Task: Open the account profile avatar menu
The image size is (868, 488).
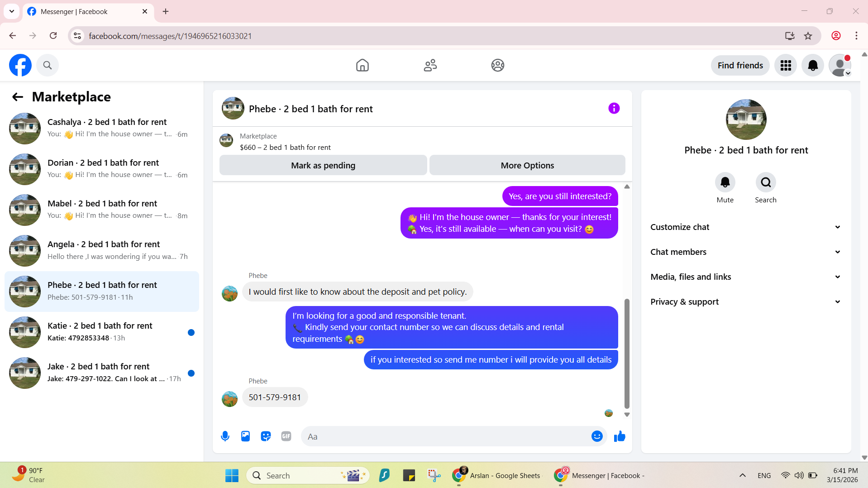Action: pos(840,65)
